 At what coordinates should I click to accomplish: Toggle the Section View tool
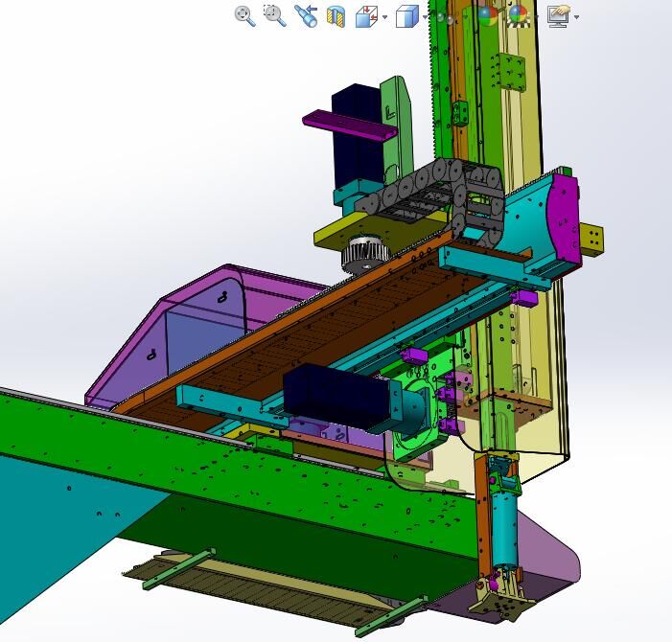pyautogui.click(x=336, y=16)
